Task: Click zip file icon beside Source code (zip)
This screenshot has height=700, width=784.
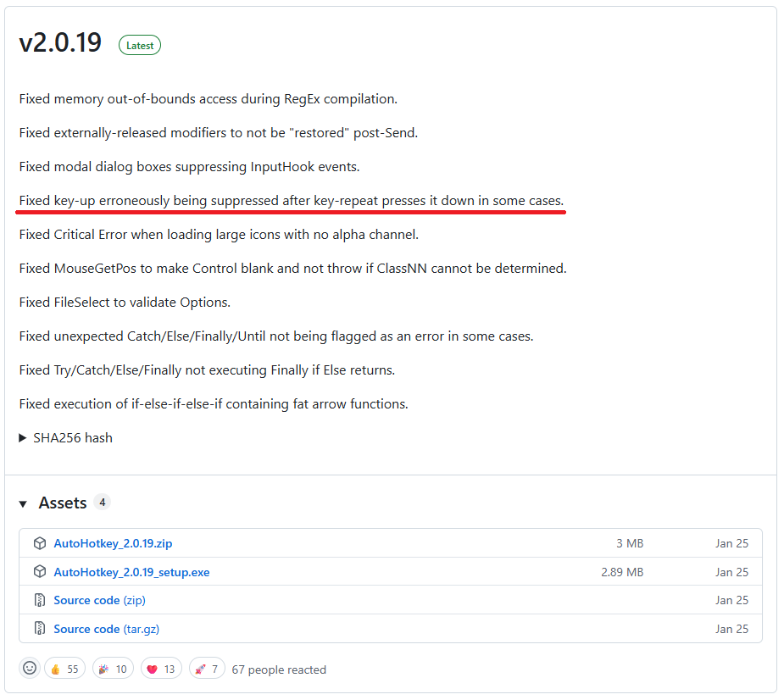Action: pyautogui.click(x=39, y=600)
